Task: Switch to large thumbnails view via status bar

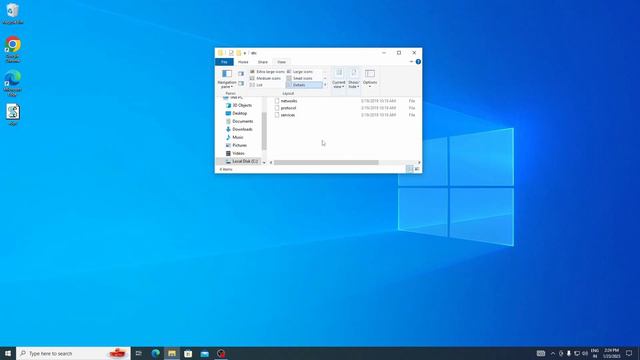Action: click(x=417, y=169)
